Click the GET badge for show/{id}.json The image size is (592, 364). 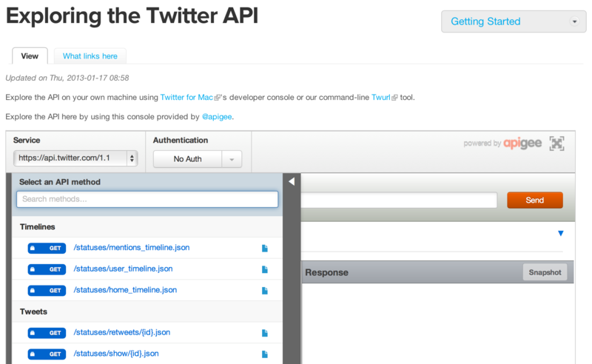click(x=47, y=354)
